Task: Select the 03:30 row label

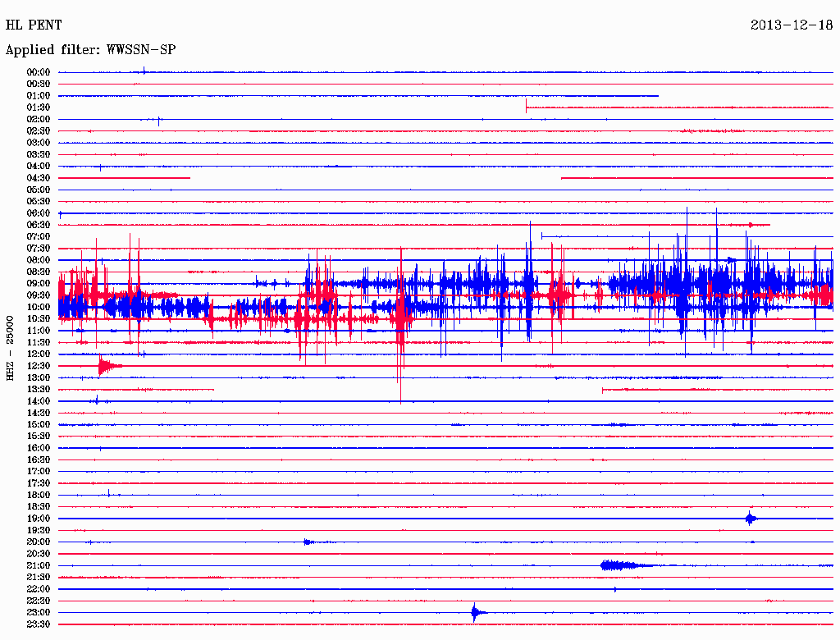Action: pyautogui.click(x=39, y=155)
